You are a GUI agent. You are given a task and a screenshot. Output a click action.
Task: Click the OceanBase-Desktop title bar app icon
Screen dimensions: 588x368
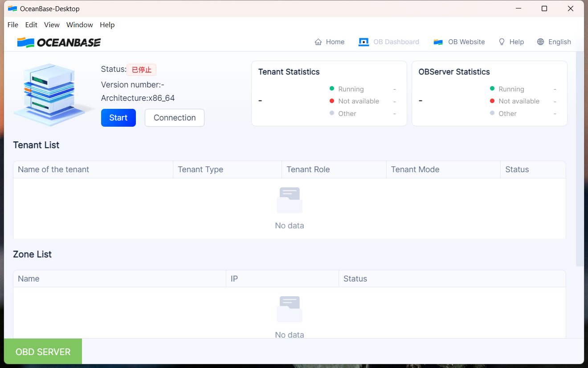tap(12, 8)
